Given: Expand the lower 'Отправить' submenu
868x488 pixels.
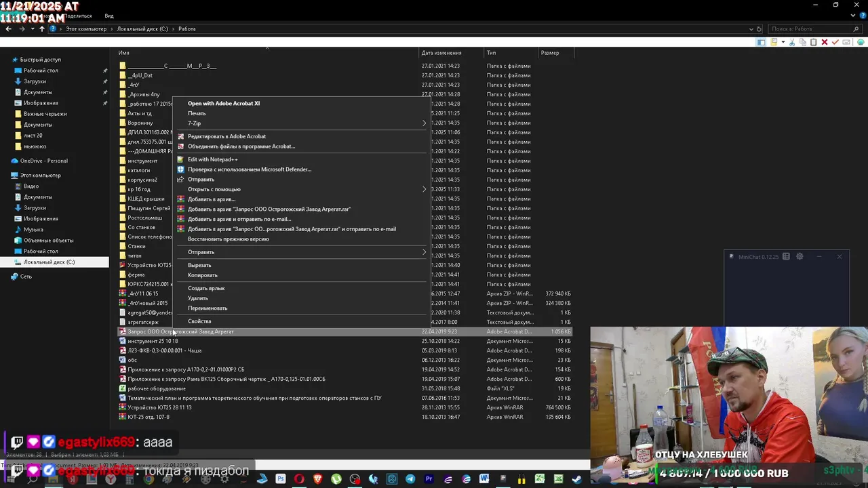Looking at the screenshot, I should 425,252.
